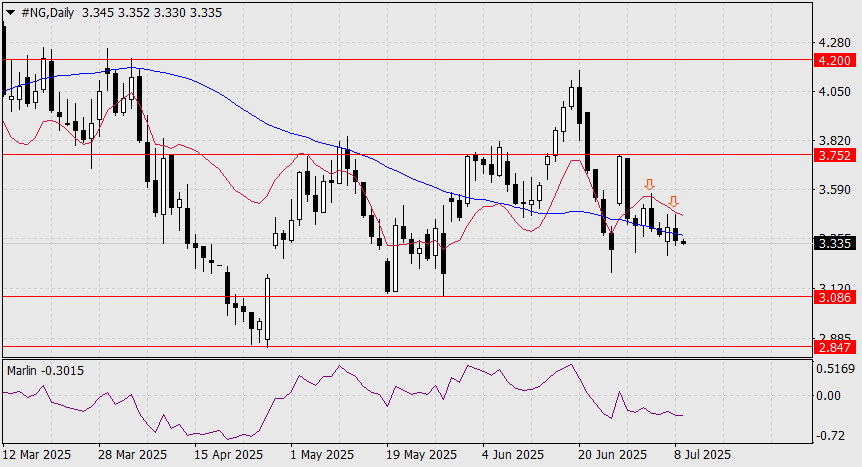
Task: Click the 4.200 red price level label
Action: (835, 61)
